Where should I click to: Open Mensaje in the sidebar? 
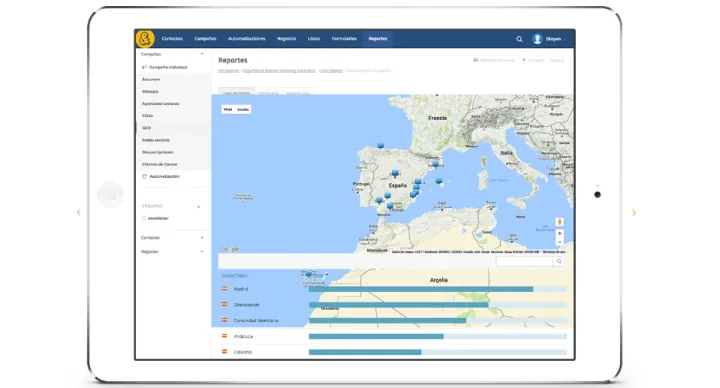pyautogui.click(x=150, y=91)
